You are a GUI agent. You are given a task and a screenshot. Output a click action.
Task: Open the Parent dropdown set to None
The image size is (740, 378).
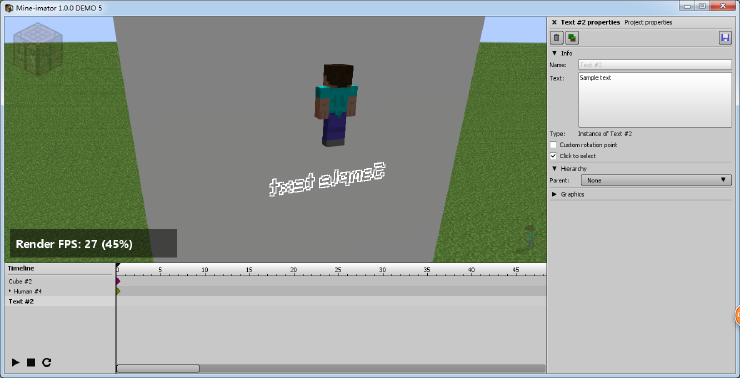point(656,180)
